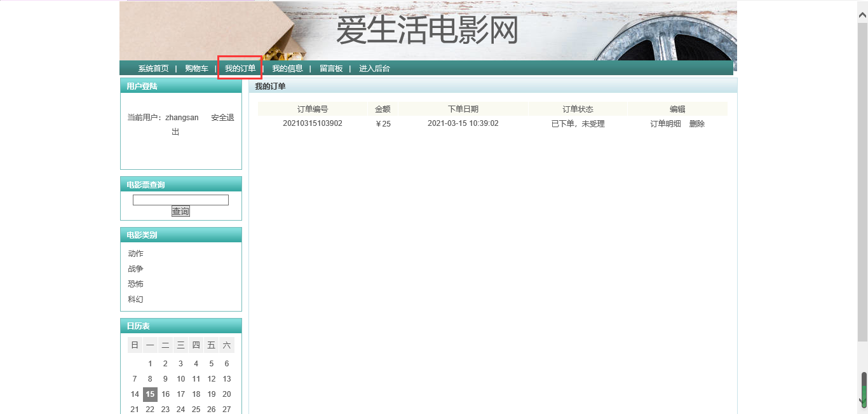The width and height of the screenshot is (868, 414).
Task: Click 删除 for order 20210315103902
Action: click(697, 124)
